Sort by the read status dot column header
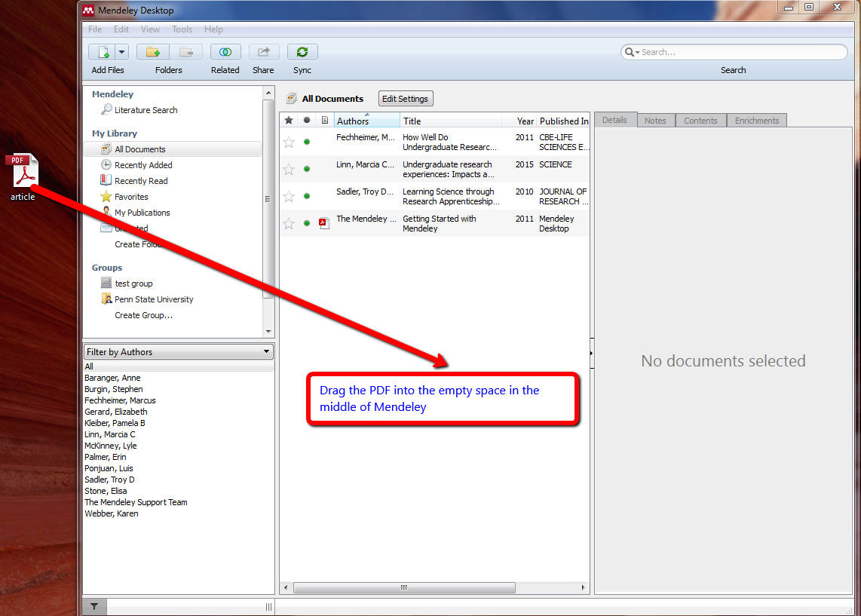Image resolution: width=861 pixels, height=616 pixels. pos(307,120)
